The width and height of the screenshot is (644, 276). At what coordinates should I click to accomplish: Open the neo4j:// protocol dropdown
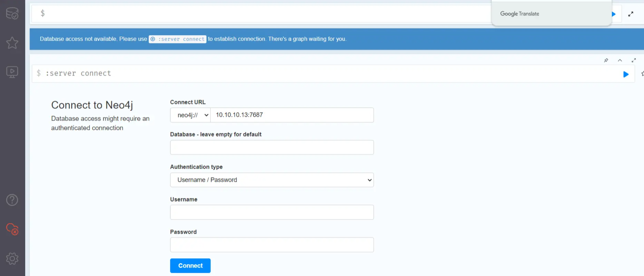pos(190,115)
